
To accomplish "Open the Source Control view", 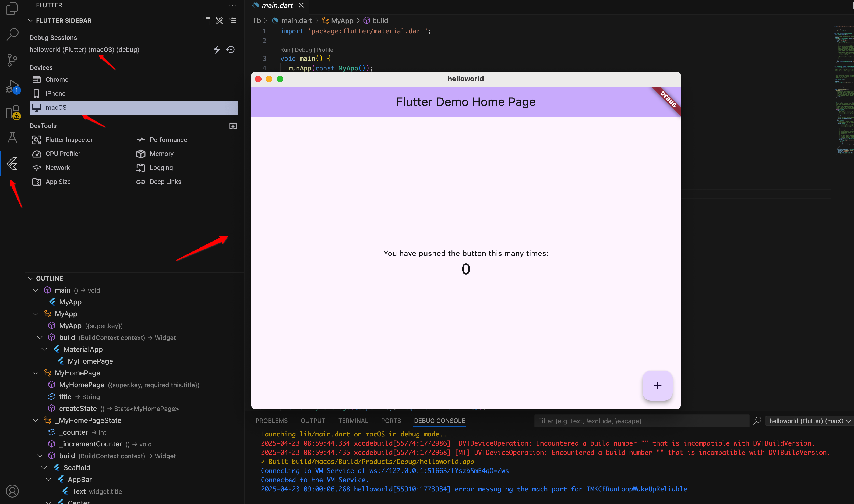I will coord(12,60).
